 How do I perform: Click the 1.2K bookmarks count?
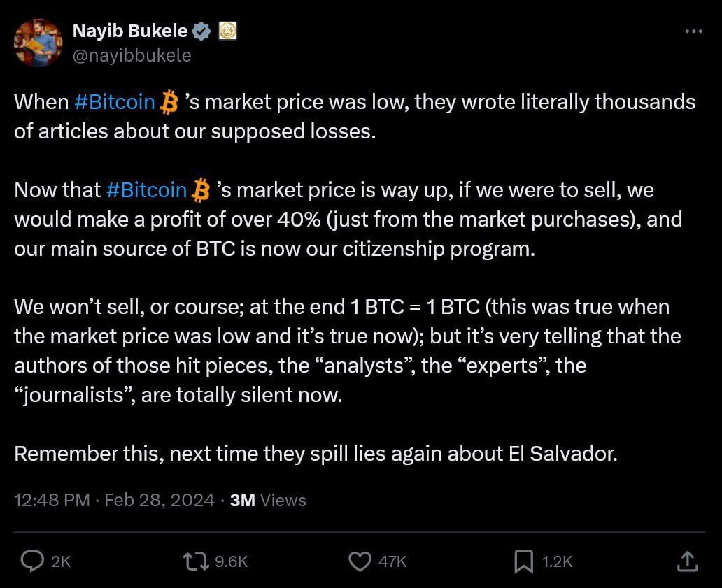558,561
